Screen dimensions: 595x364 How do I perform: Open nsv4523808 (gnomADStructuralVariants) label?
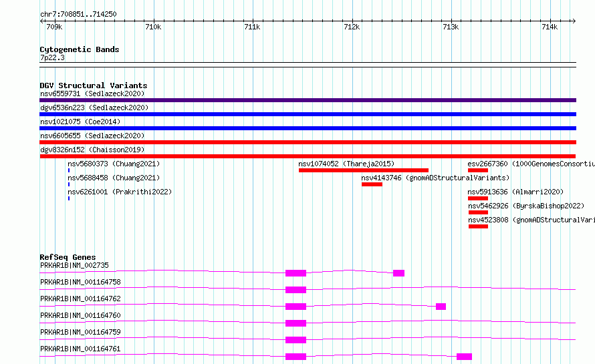pyautogui.click(x=531, y=220)
